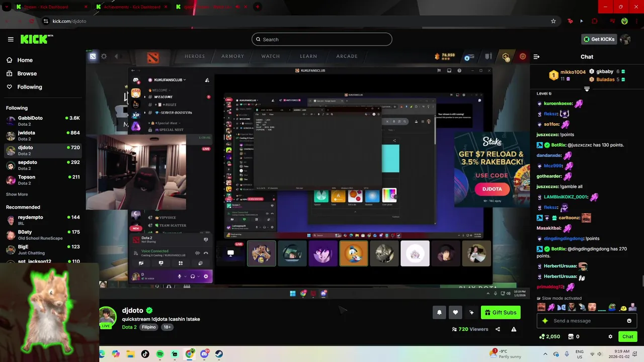Screen dimensions: 644x362
Task: Open Steam from the taskbar
Action: (219, 354)
